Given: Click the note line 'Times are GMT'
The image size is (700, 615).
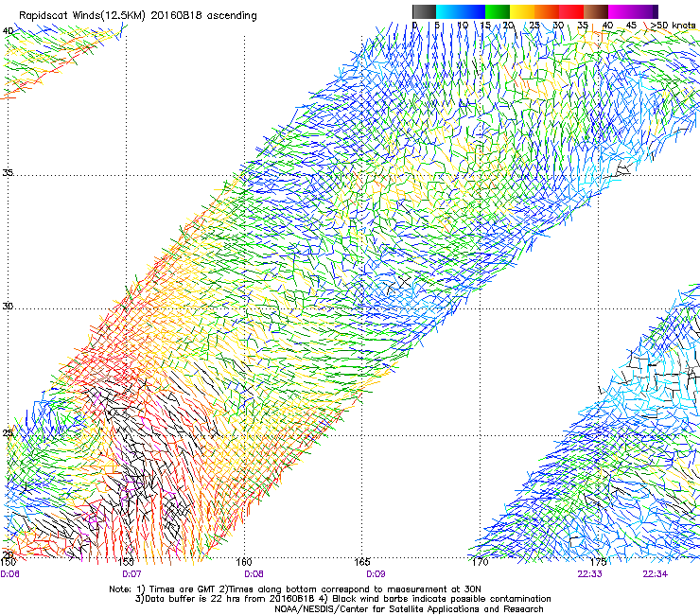Looking at the screenshot, I should click(295, 589).
